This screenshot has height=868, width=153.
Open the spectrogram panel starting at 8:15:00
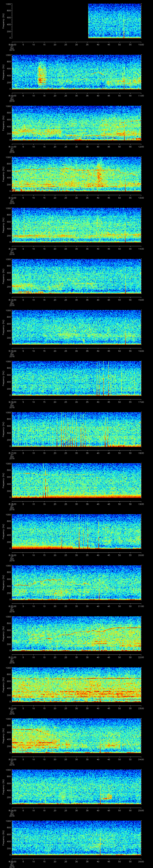click(76, 327)
